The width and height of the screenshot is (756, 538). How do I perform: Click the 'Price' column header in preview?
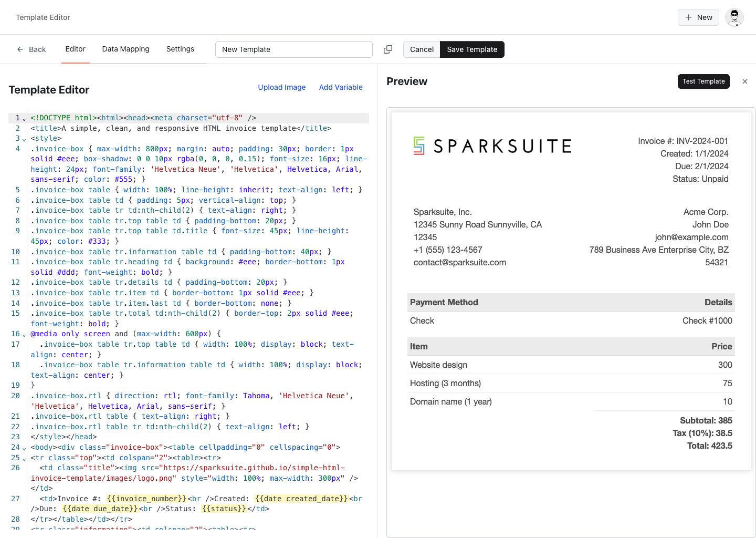pyautogui.click(x=722, y=346)
